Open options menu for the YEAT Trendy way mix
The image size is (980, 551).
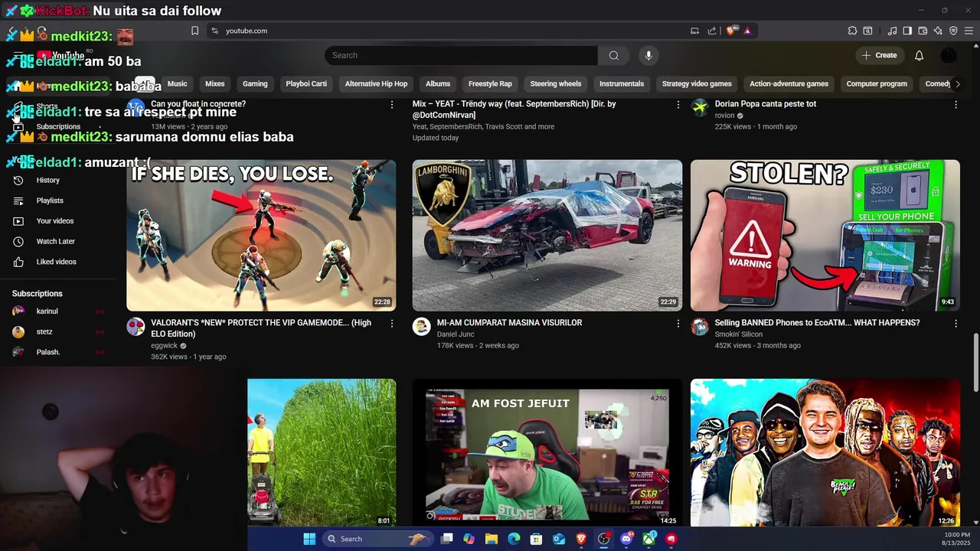(x=678, y=104)
